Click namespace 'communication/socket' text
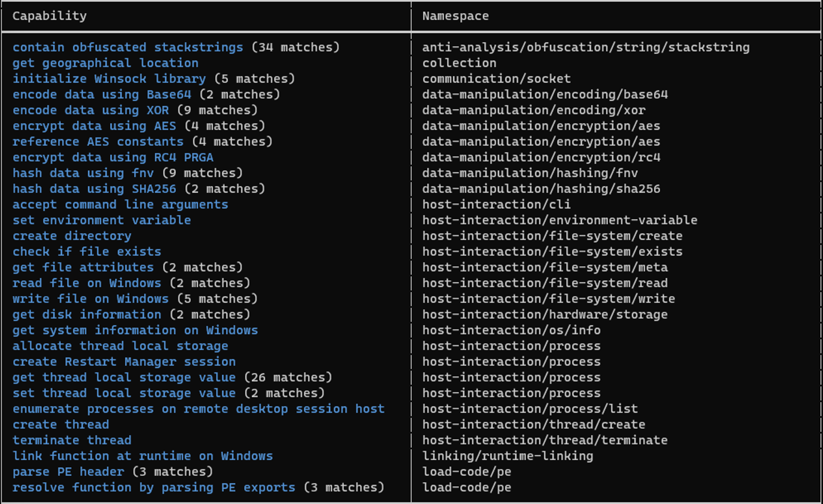823x504 pixels. [496, 79]
